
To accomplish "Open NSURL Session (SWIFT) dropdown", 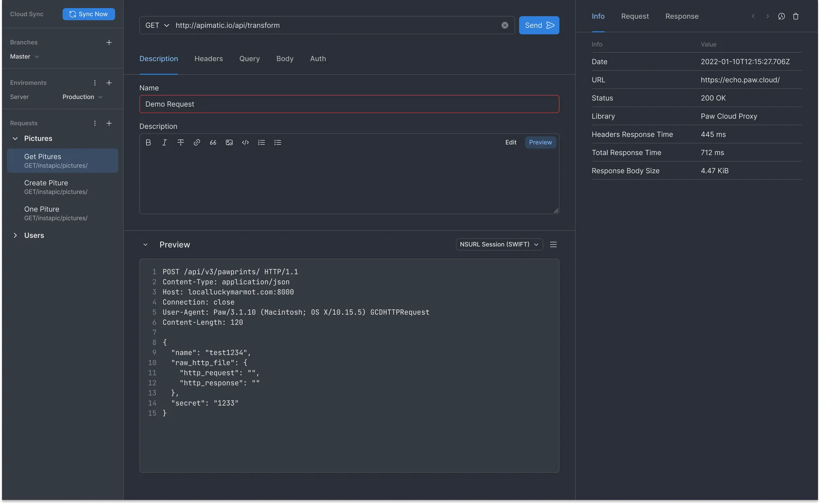I will pos(499,244).
